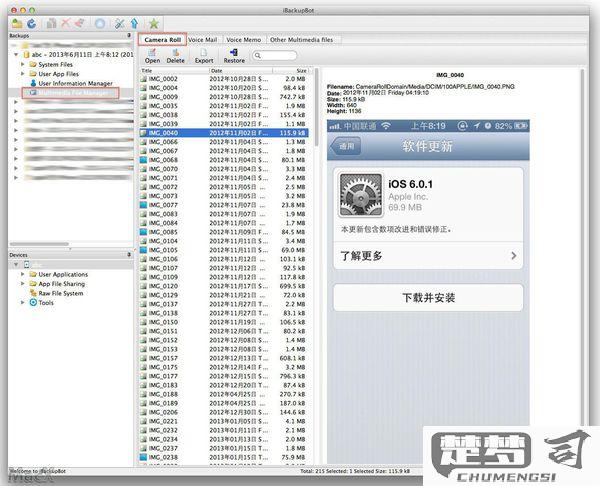
Task: Click the Open button
Action: click(152, 56)
